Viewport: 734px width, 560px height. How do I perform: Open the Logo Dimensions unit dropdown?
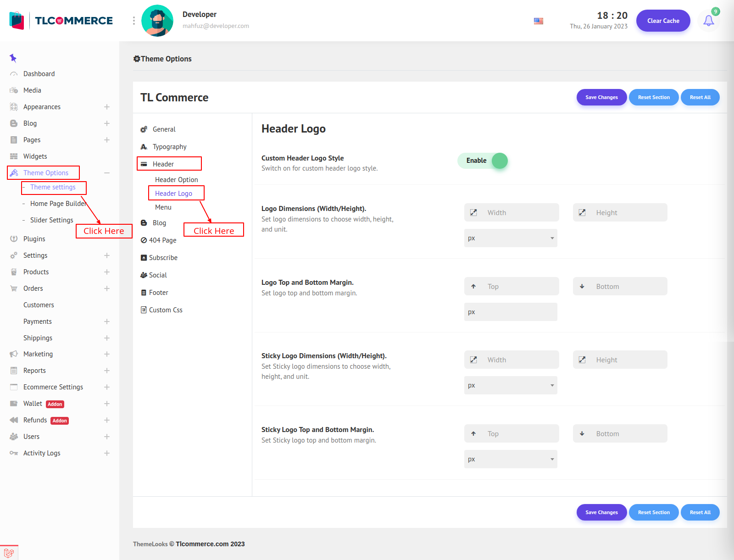511,238
